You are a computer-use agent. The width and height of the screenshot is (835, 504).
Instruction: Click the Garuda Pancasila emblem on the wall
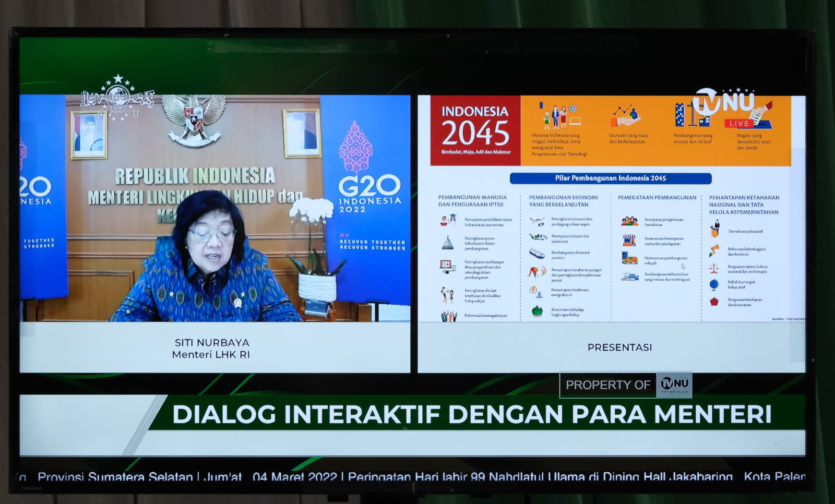click(194, 120)
